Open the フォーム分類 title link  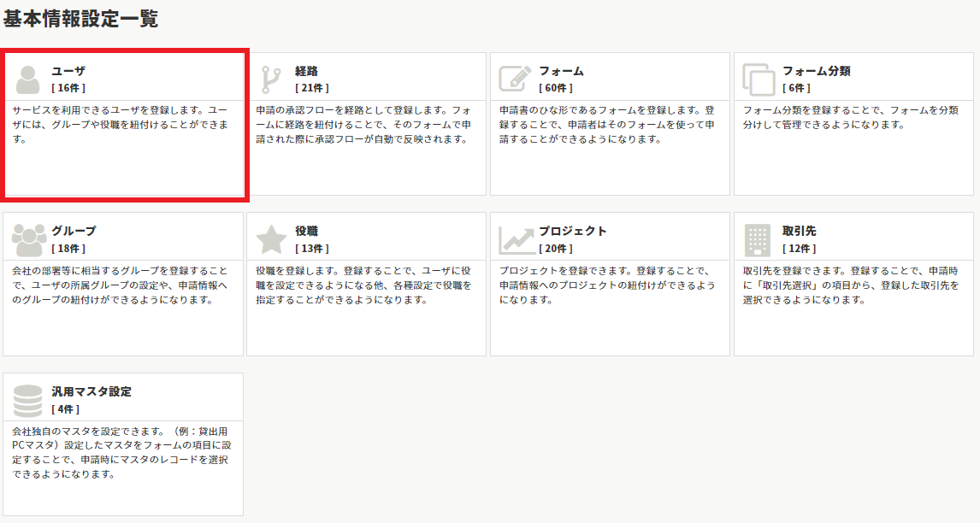click(x=816, y=71)
